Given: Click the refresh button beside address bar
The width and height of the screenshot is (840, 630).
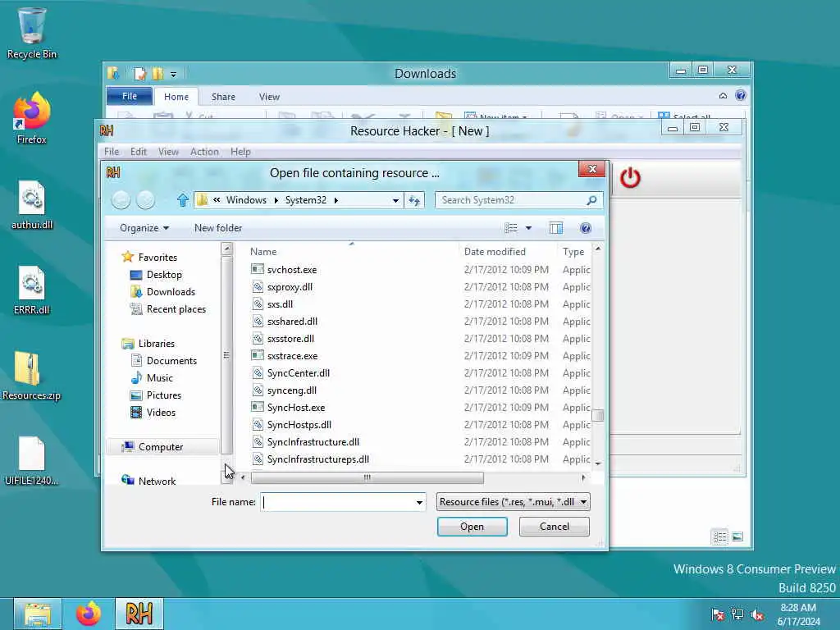Looking at the screenshot, I should click(x=414, y=200).
